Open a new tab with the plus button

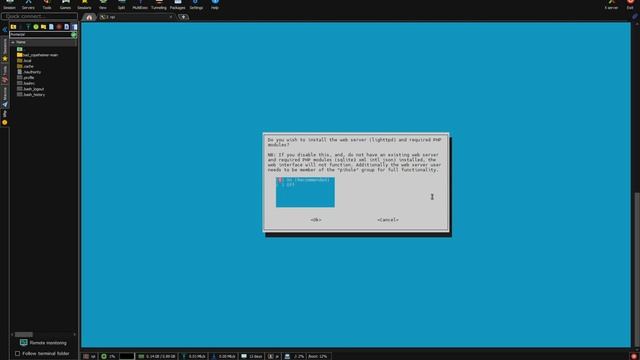tap(183, 17)
